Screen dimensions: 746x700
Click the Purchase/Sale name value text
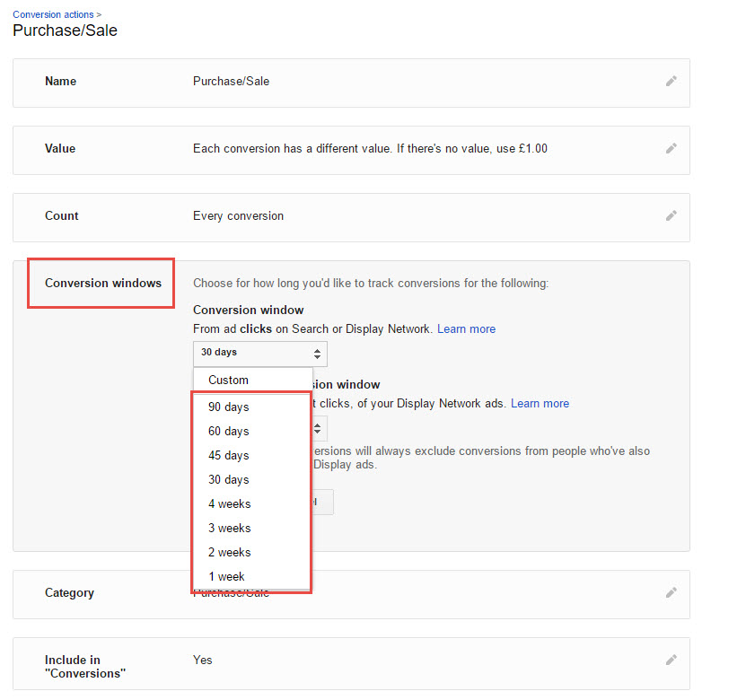click(231, 82)
